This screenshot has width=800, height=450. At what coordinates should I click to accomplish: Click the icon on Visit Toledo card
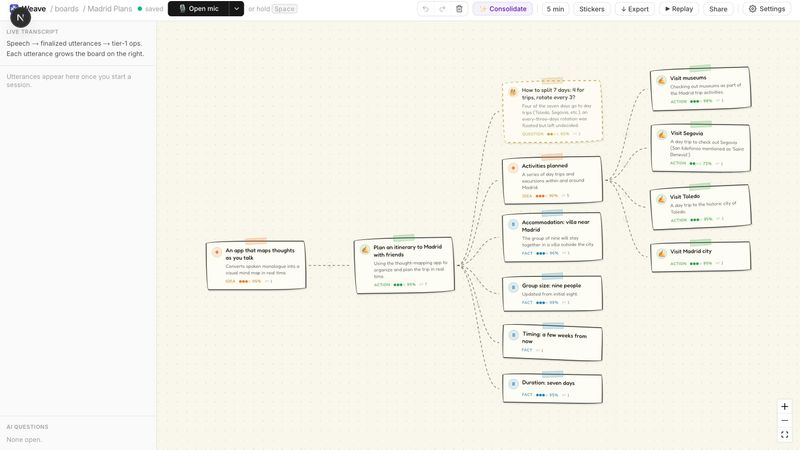point(661,199)
